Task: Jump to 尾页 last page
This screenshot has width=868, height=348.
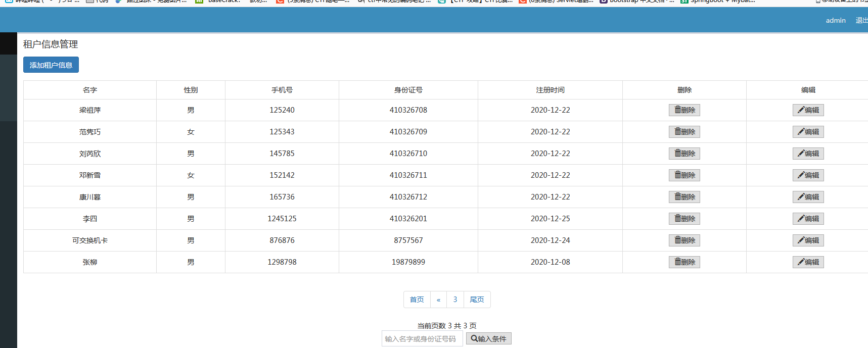Action: 477,300
